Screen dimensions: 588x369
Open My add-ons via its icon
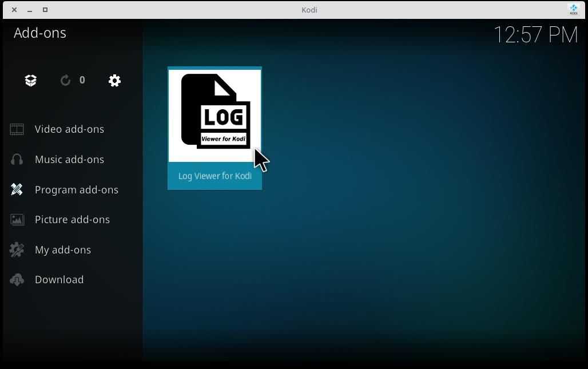pyautogui.click(x=17, y=249)
